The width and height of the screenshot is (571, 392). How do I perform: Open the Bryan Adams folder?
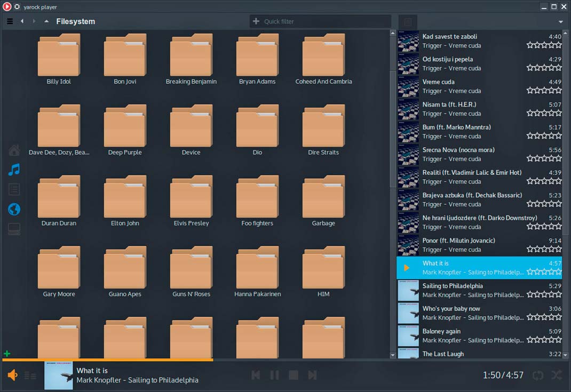pos(257,59)
